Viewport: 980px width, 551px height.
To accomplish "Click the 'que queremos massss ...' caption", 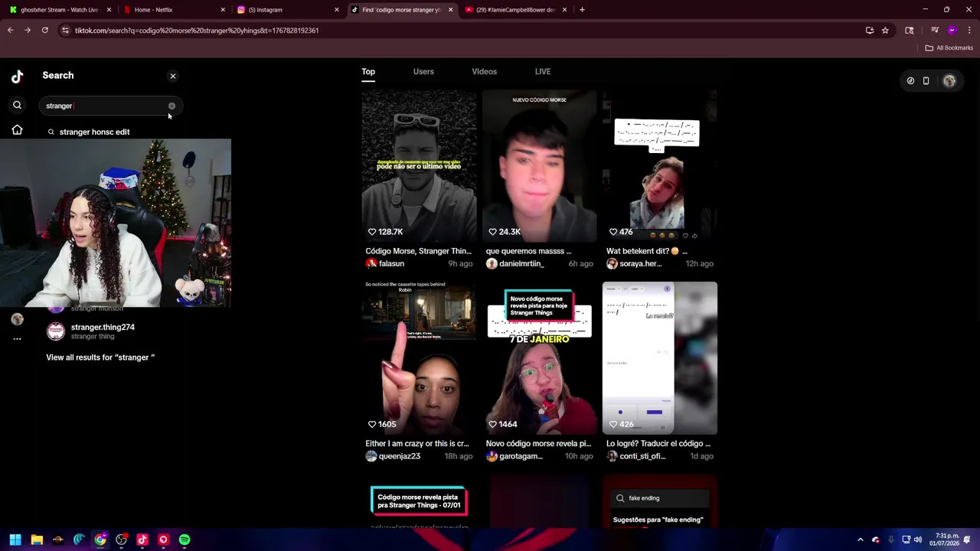I will 528,251.
